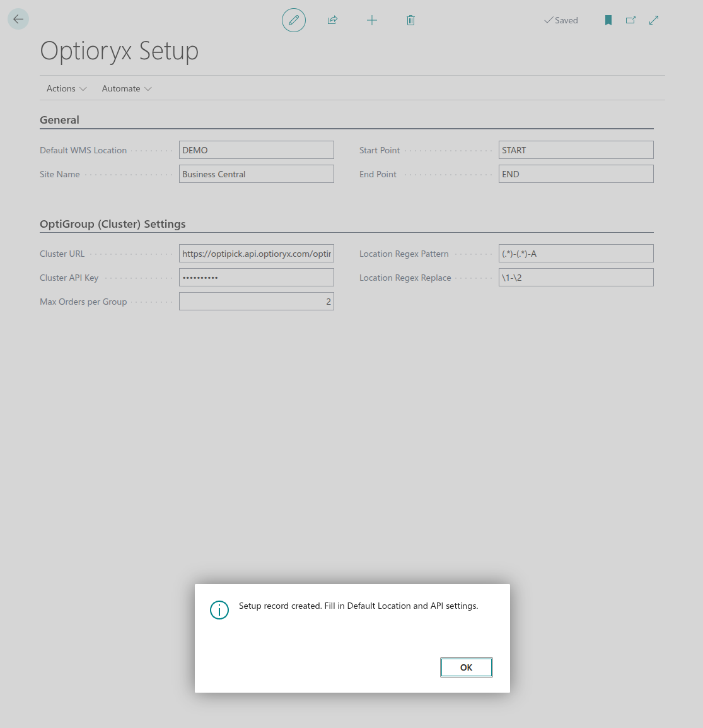Click the pencil edit icon
The width and height of the screenshot is (703, 728).
click(x=294, y=20)
